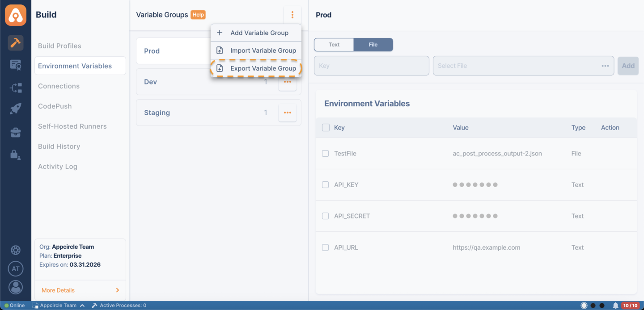Click the More Details link

(x=57, y=290)
